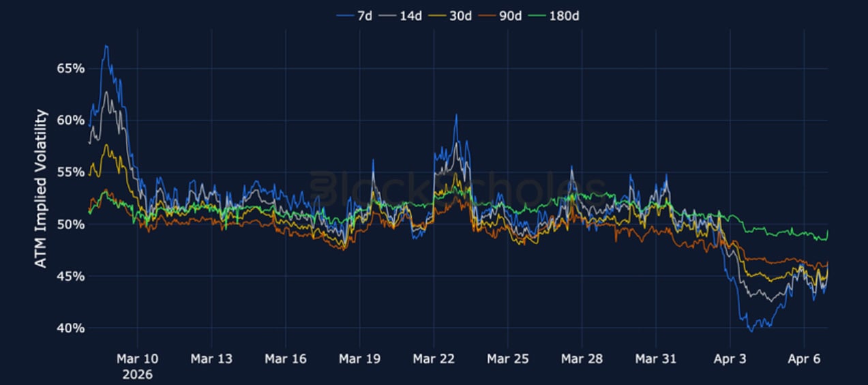Select the Mar 19 date label
Viewport: 868px width, 385px height.
coord(359,358)
